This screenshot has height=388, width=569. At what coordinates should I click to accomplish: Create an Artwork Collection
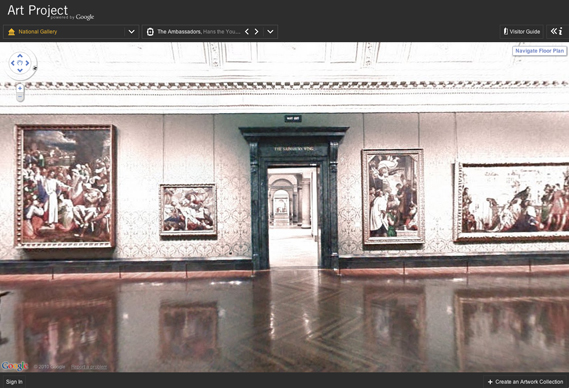(525, 382)
